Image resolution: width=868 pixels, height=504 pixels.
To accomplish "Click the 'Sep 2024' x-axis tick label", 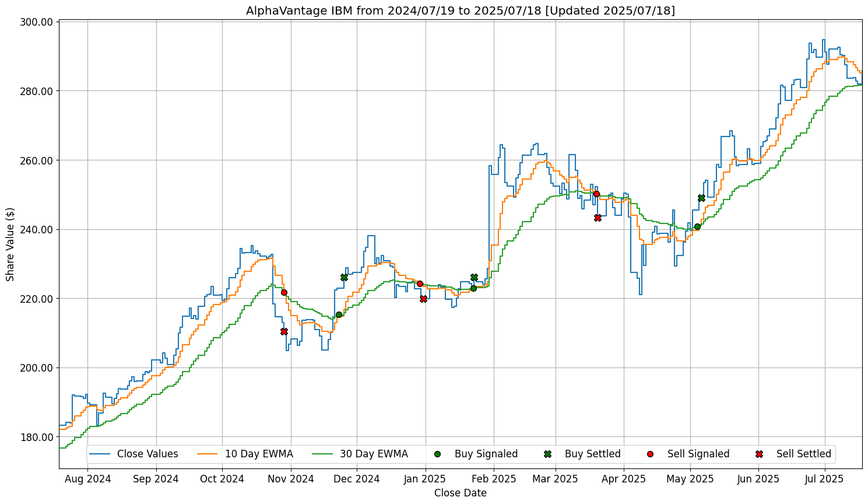I will click(156, 479).
